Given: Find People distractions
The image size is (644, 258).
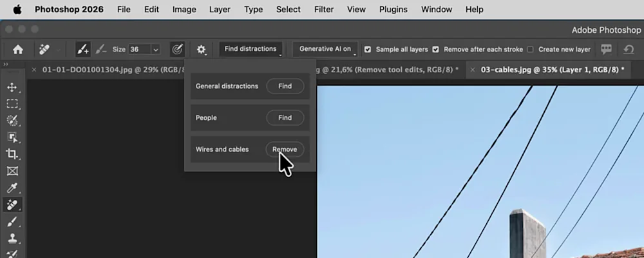Looking at the screenshot, I should (285, 117).
